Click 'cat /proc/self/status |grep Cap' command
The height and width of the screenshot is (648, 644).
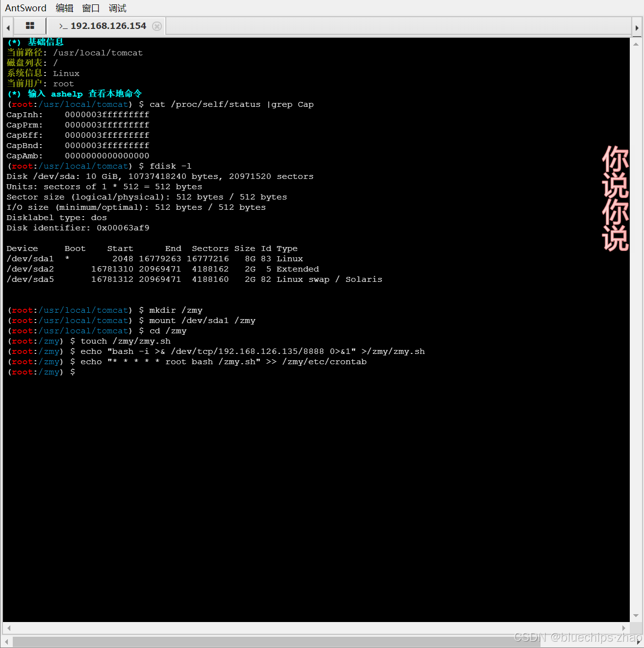(232, 104)
